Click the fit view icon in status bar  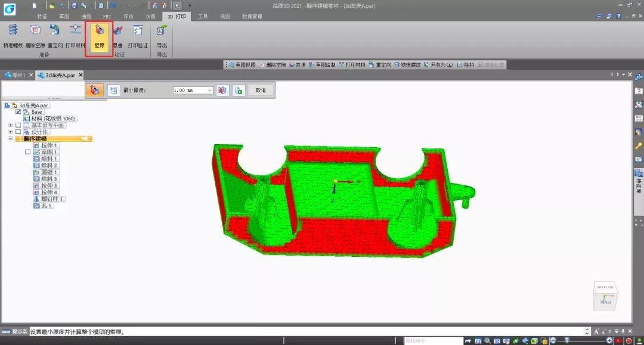click(x=497, y=340)
